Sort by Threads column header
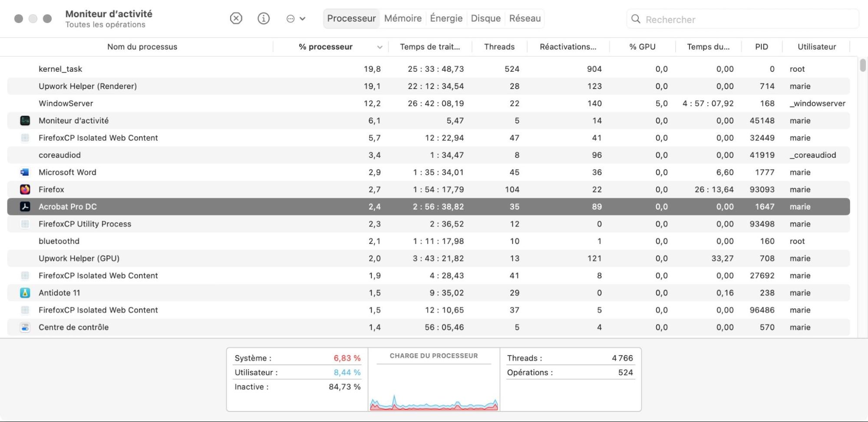Screen dimensions: 868x422 pos(499,47)
